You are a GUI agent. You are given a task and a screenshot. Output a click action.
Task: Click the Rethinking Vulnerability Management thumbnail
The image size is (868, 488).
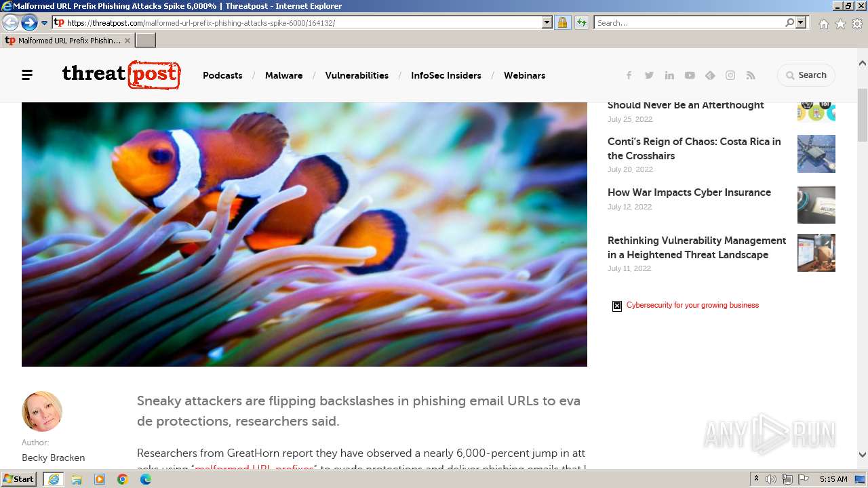click(x=816, y=253)
